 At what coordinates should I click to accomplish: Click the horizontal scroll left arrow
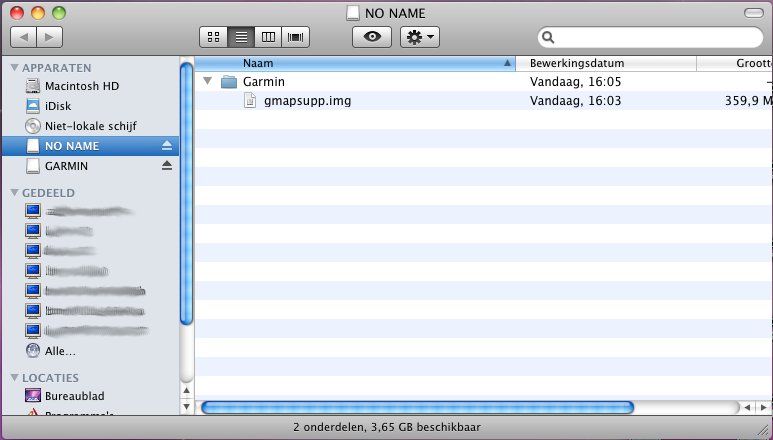click(748, 407)
